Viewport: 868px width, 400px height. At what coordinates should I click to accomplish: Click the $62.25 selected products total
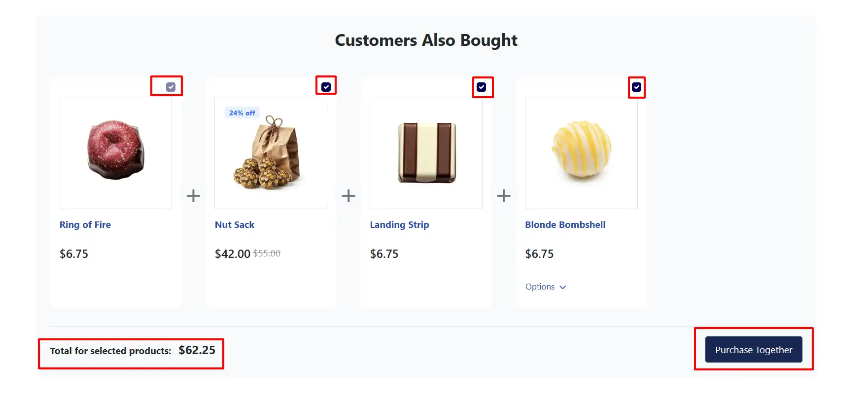197,350
